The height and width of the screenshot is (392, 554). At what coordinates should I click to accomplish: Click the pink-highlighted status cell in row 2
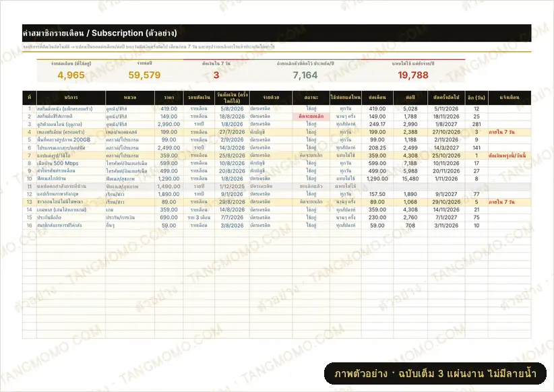[311, 117]
